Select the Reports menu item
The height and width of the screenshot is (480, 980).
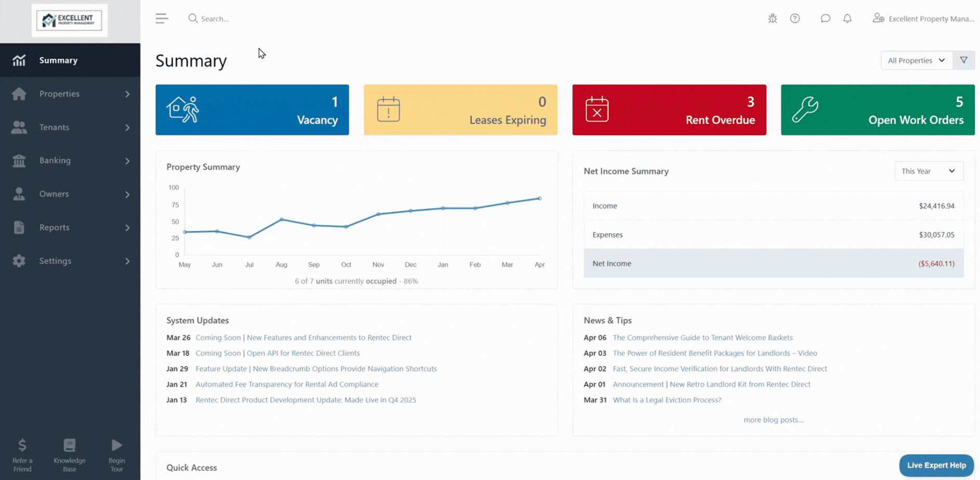70,228
